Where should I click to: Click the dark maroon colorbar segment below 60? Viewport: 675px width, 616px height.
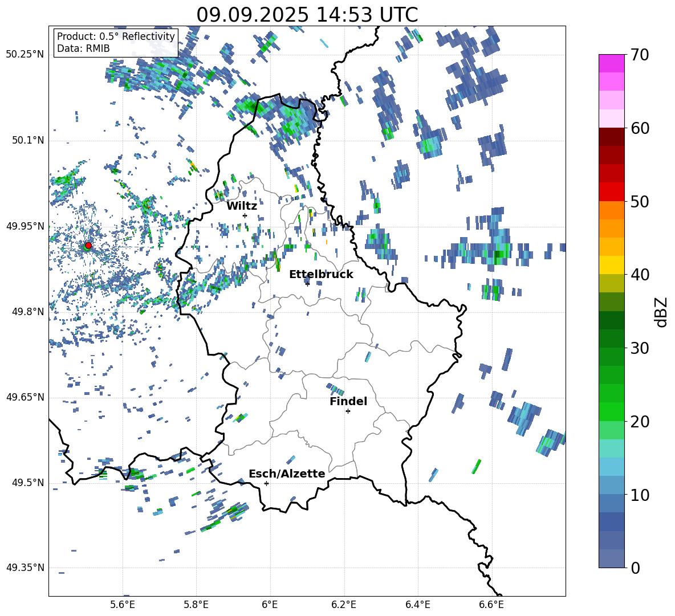click(611, 137)
